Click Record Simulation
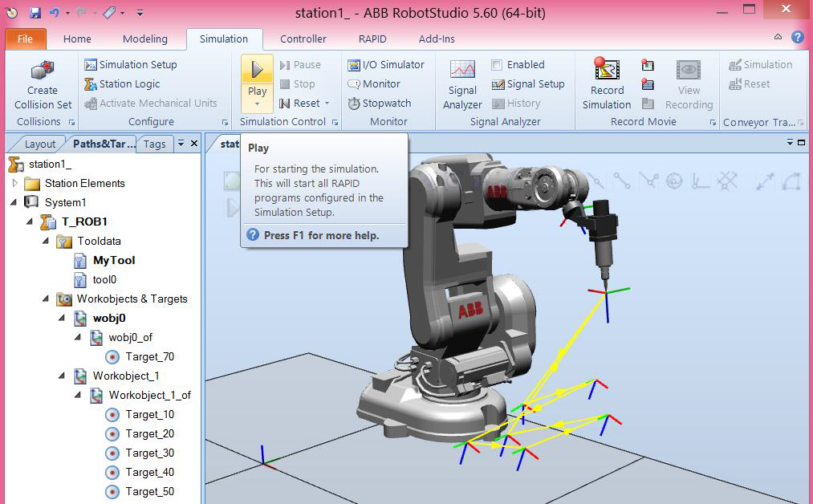Screen dimensions: 813x504 click(x=607, y=84)
